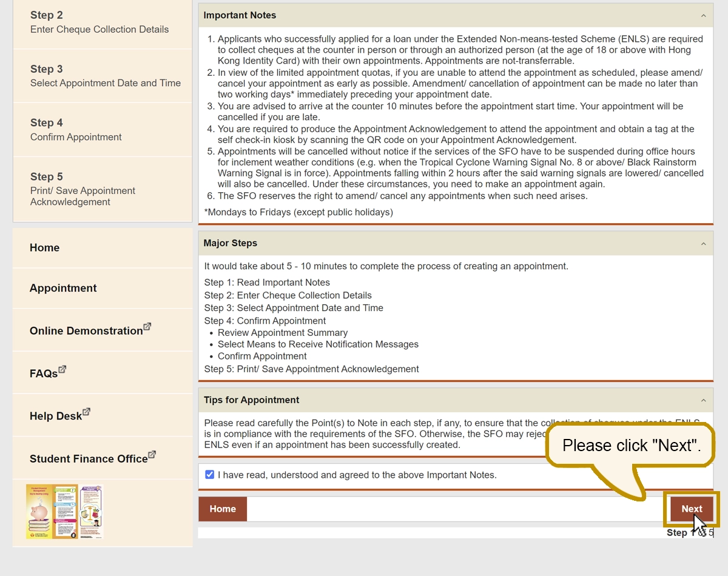
Task: Open Online Demonstration sidebar link
Action: [x=86, y=330]
